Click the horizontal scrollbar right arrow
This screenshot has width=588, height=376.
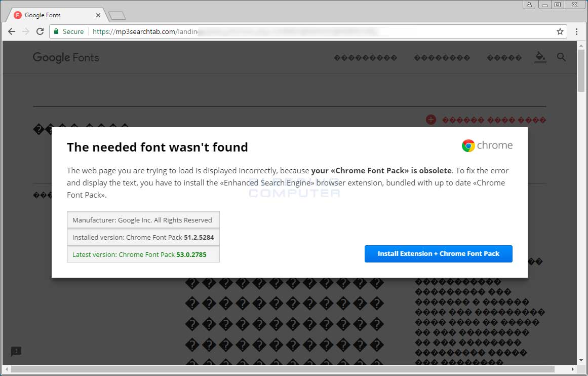[572, 369]
